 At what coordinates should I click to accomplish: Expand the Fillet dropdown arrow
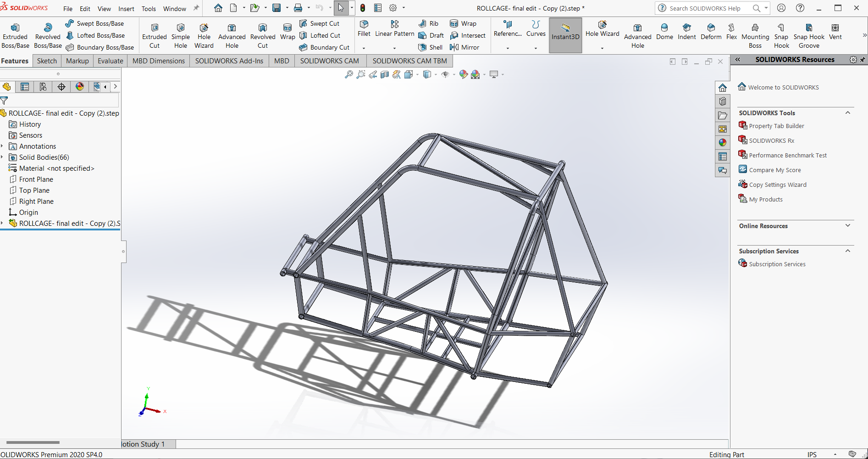(x=364, y=48)
